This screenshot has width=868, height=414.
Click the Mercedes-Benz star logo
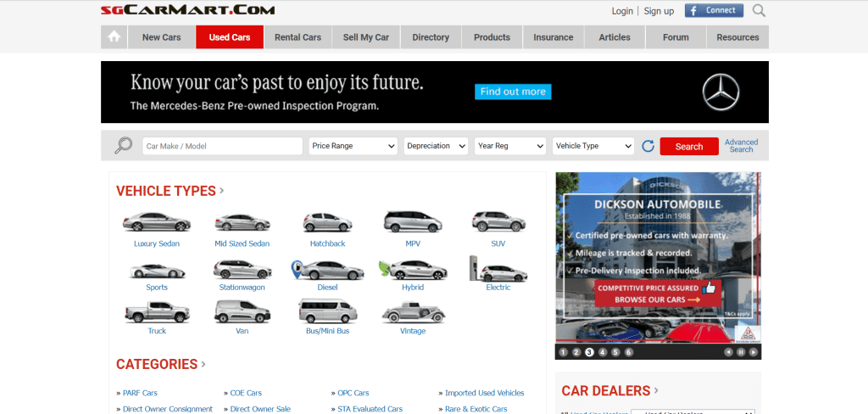(721, 92)
